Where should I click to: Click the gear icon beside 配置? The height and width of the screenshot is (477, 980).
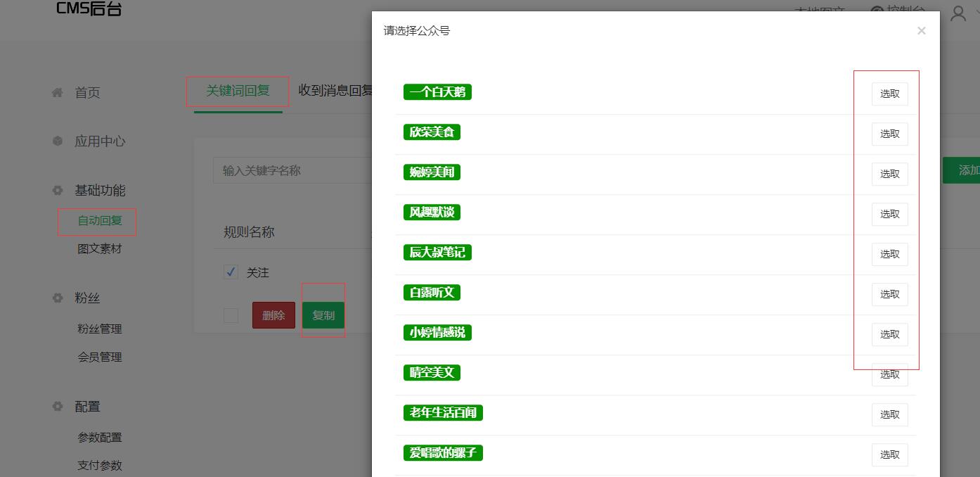pyautogui.click(x=58, y=406)
